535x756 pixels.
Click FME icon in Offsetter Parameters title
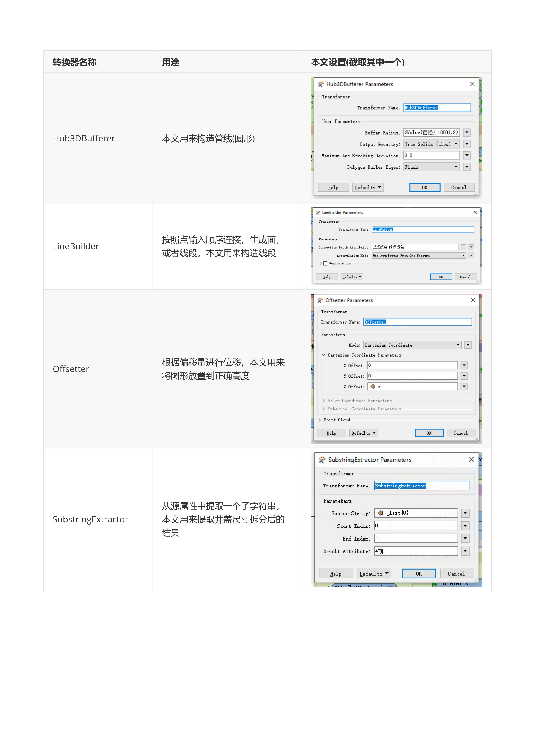(x=320, y=300)
